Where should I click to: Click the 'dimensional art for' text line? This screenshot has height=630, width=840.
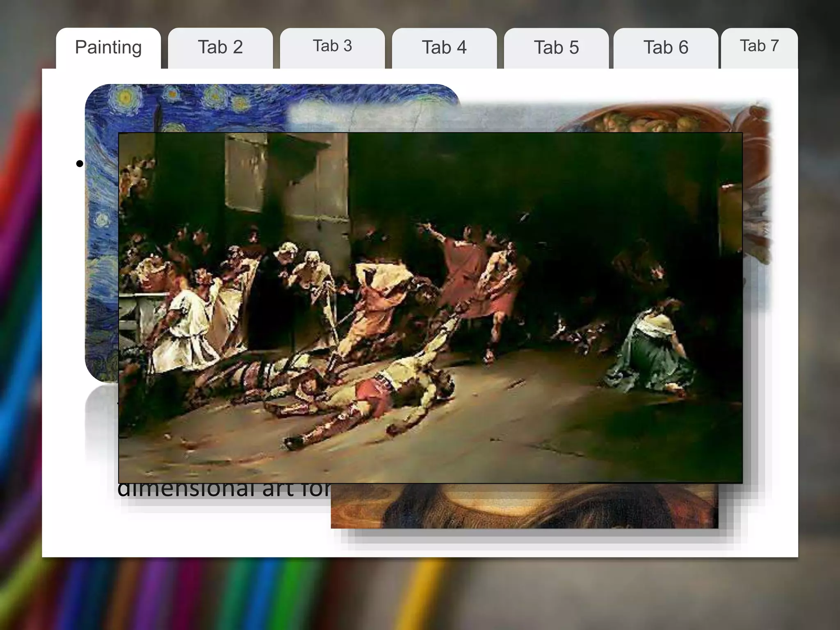[x=224, y=490]
